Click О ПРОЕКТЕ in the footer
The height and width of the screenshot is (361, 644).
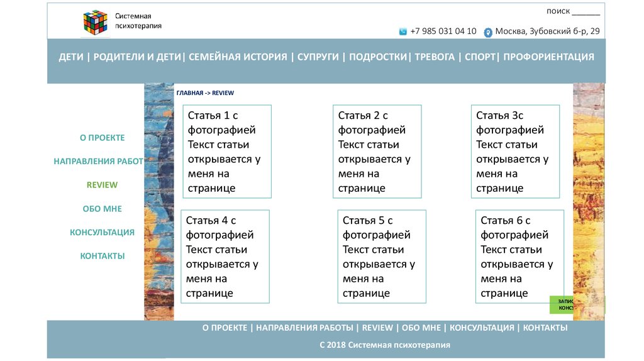click(225, 328)
